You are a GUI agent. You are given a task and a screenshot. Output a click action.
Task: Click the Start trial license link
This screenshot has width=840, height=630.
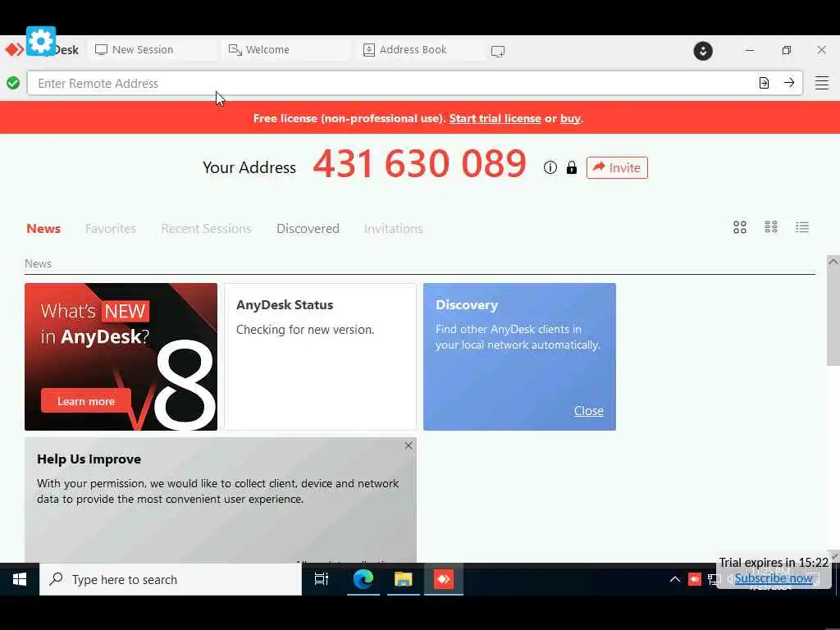point(495,118)
